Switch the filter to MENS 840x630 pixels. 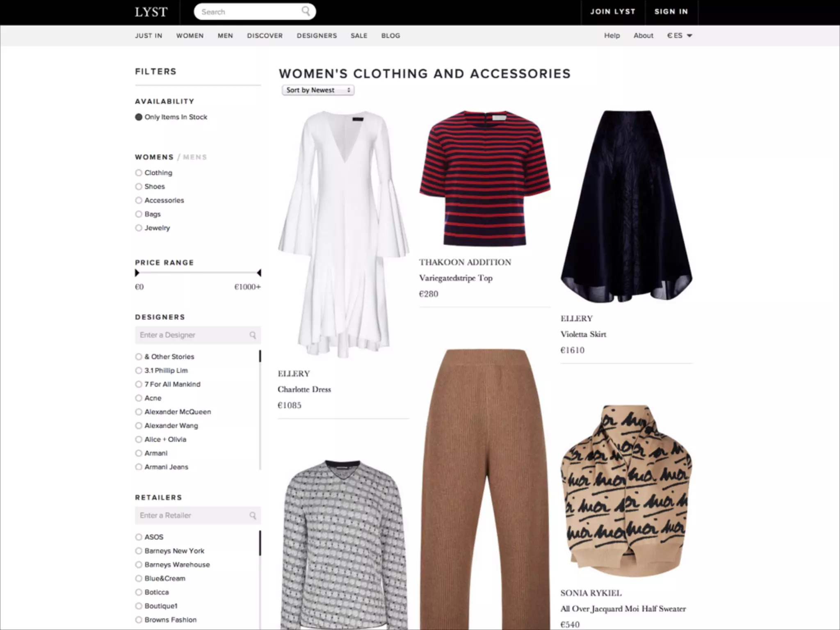coord(195,157)
